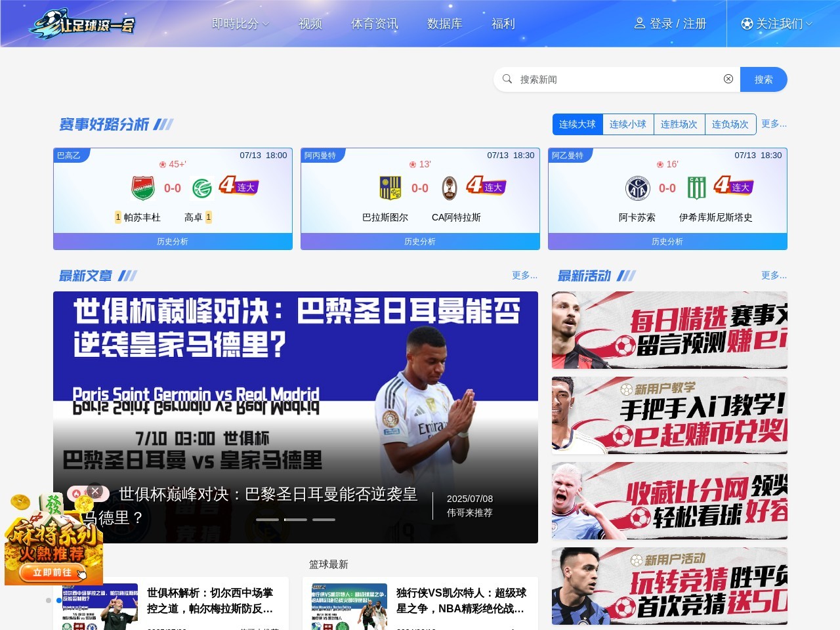
Task: Go to the 体育资讯 section
Action: pyautogui.click(x=375, y=24)
